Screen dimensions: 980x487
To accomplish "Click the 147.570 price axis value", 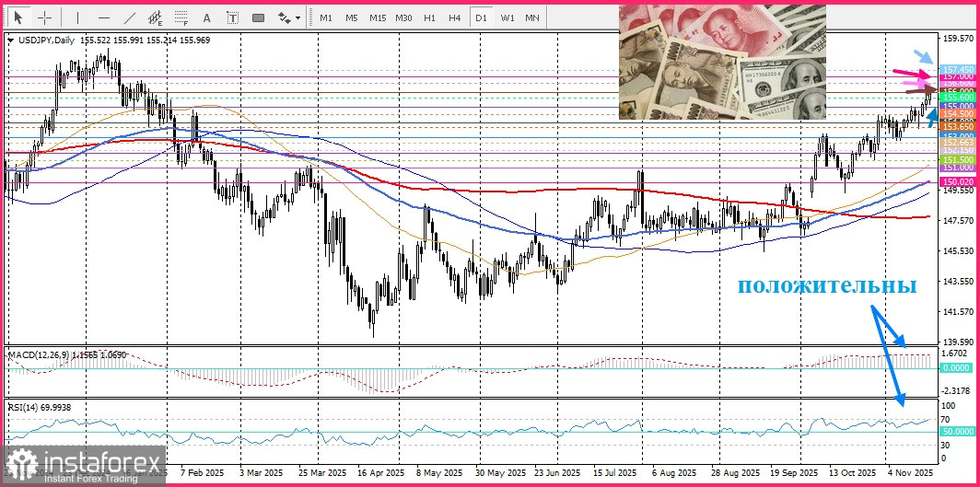I will coord(957,220).
